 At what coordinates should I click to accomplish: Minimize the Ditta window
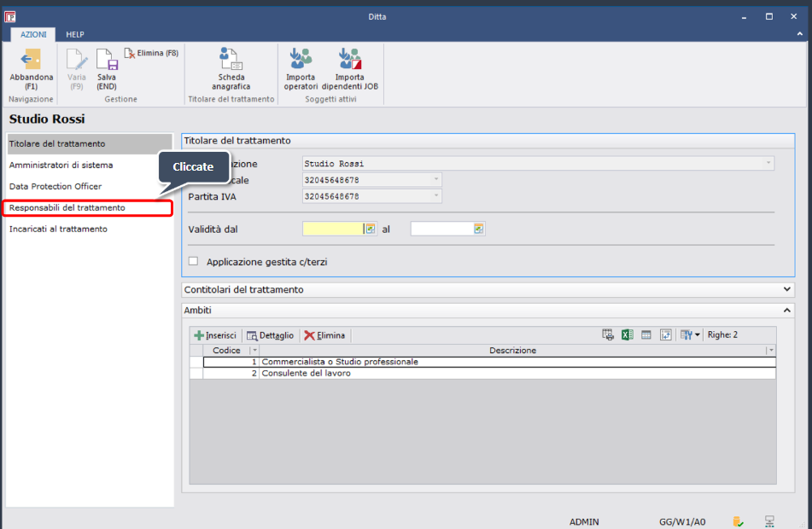pos(745,16)
